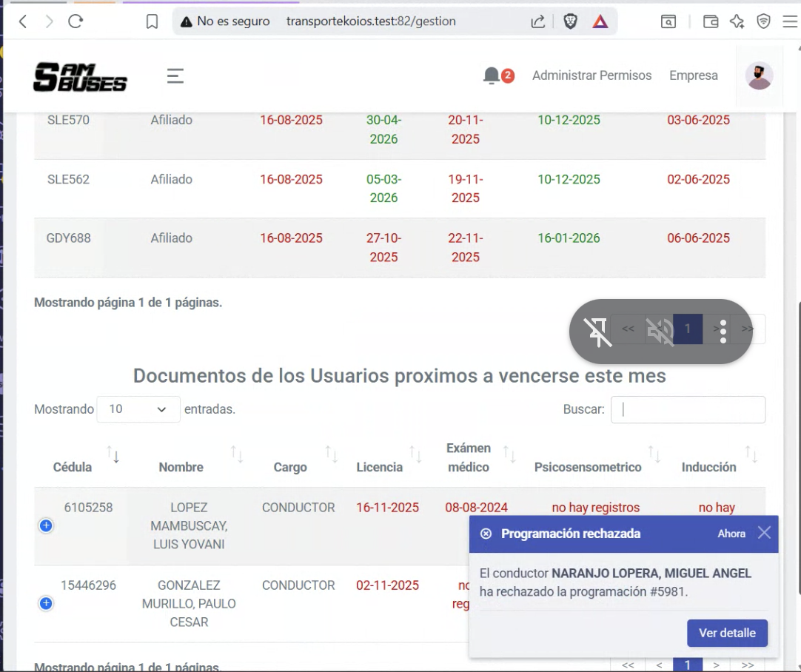Expand row details for cédula 15446296
This screenshot has height=672, width=801.
tap(46, 603)
